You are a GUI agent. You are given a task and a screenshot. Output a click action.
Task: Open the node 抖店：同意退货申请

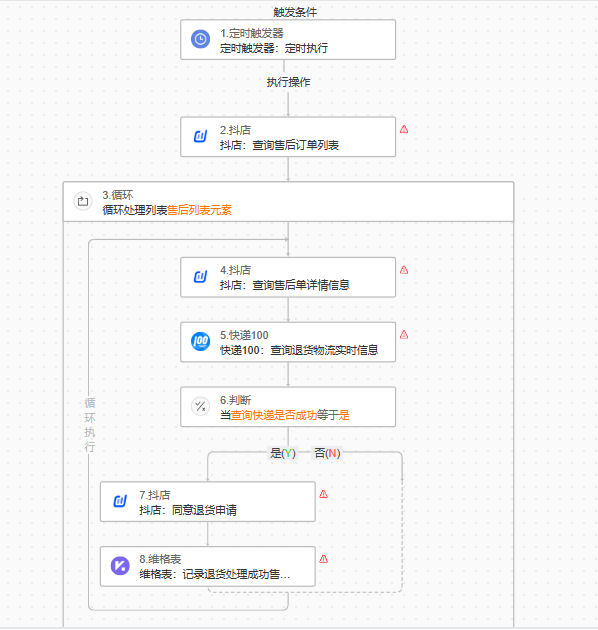(207, 502)
